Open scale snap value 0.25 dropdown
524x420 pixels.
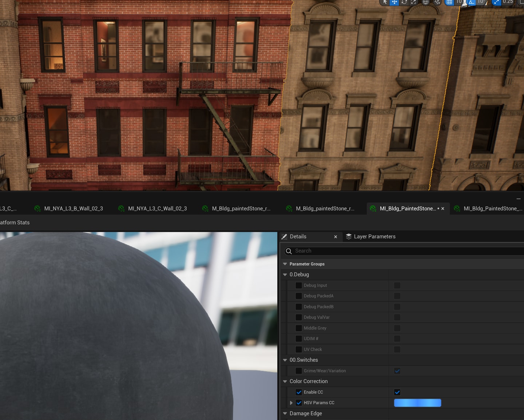coord(508,2)
